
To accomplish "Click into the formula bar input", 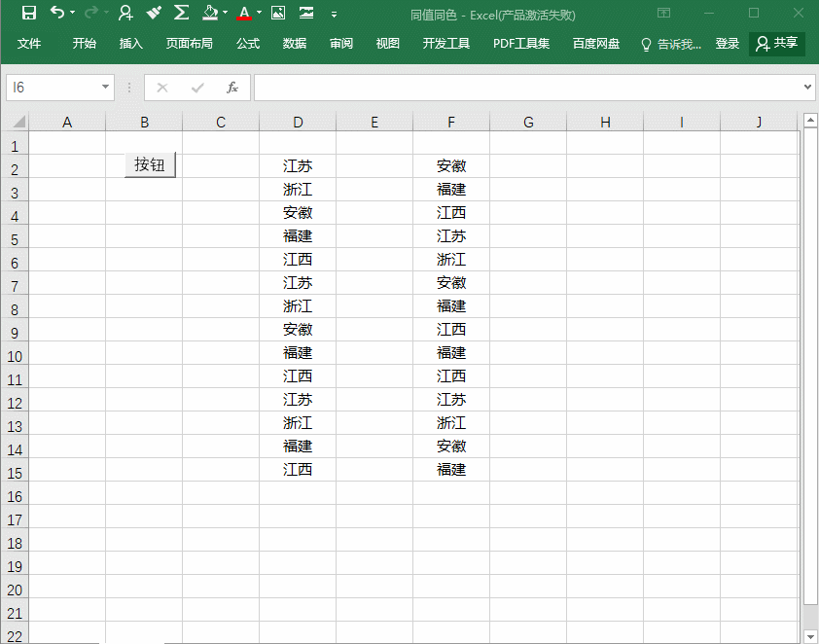I will (527, 88).
